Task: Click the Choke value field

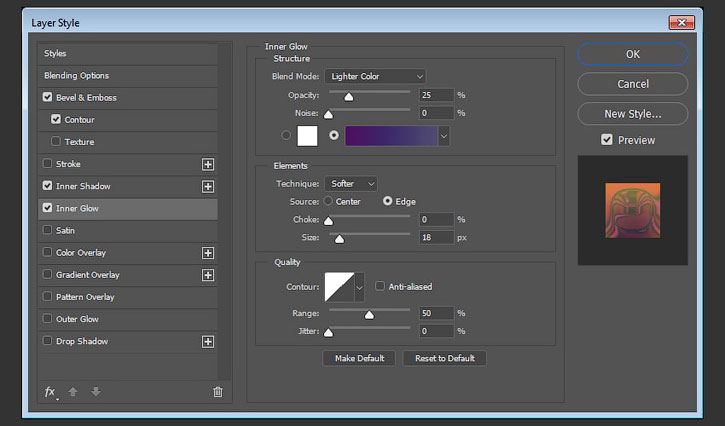Action: tap(436, 220)
